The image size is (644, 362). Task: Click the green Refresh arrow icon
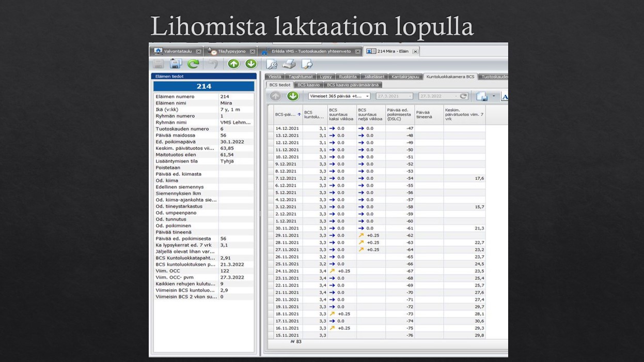coord(193,64)
